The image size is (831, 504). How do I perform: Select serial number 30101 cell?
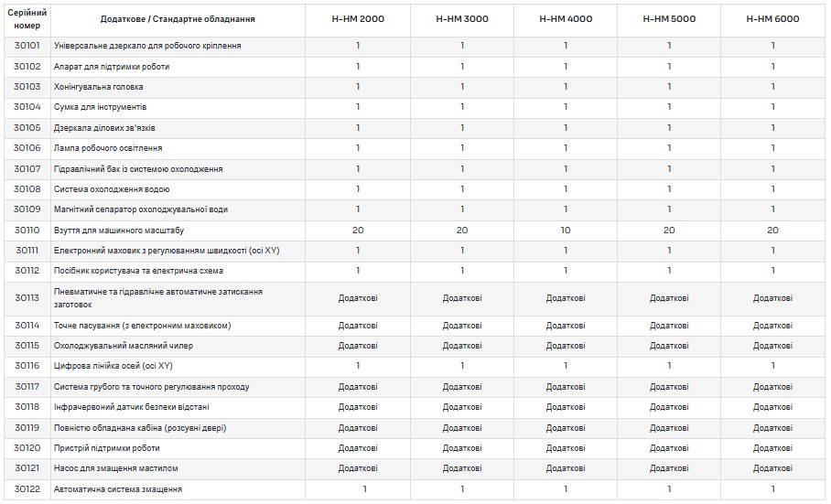[x=27, y=46]
